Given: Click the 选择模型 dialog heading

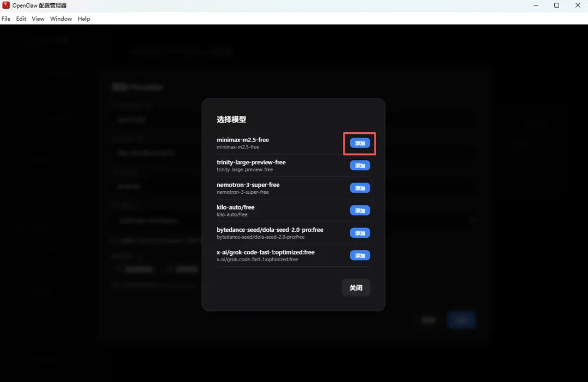Looking at the screenshot, I should (231, 120).
